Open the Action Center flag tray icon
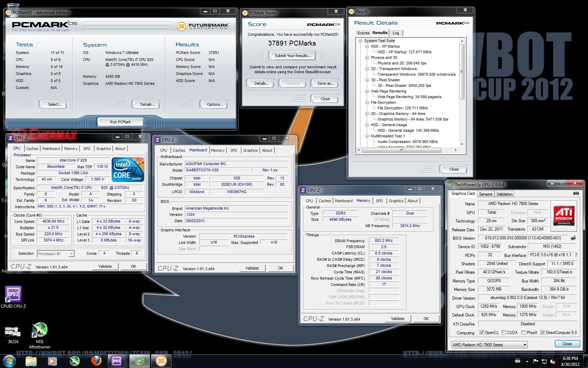This screenshot has height=368, width=588. coord(536,361)
